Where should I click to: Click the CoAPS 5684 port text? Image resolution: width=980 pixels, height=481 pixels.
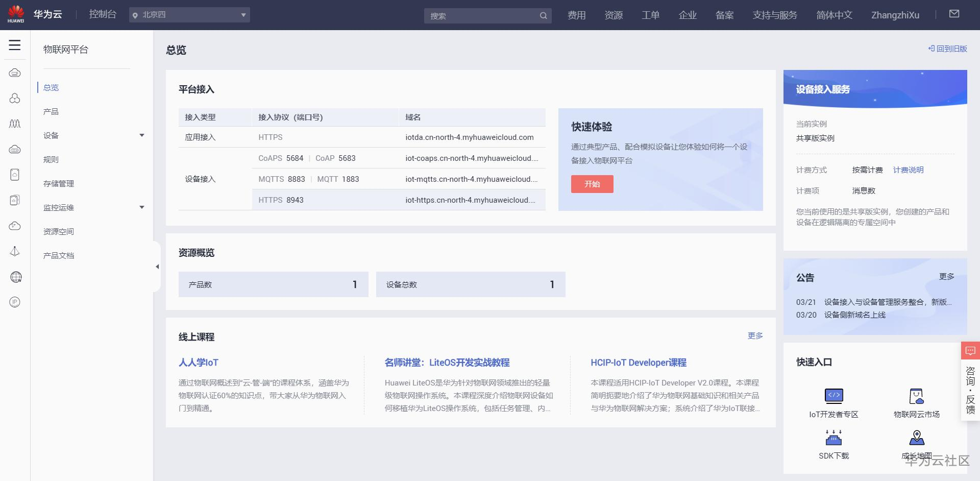pyautogui.click(x=281, y=158)
